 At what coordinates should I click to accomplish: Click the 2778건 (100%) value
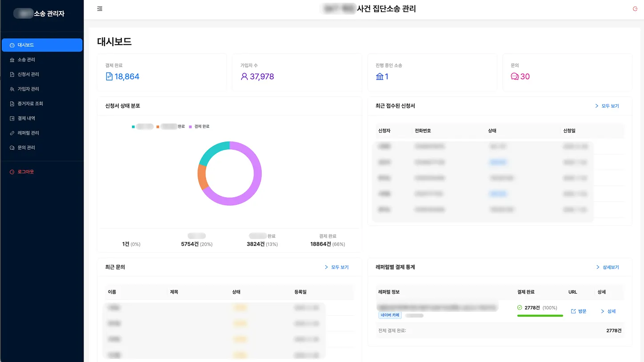541,307
